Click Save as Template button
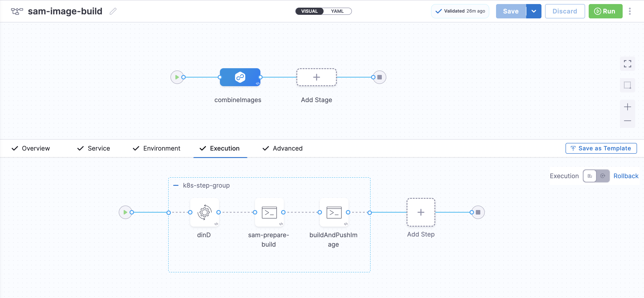The height and width of the screenshot is (298, 644). [601, 149]
